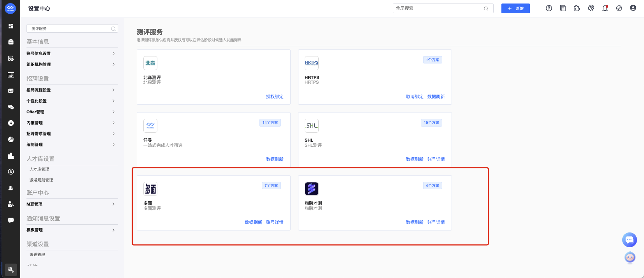Click the 4个方案 tag on 猎聘才测 card
Screen dimensions: 644x278
(x=432, y=186)
